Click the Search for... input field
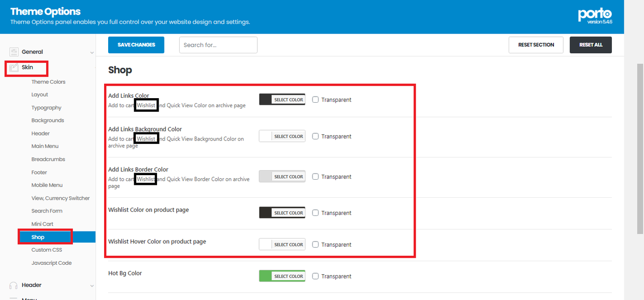The width and height of the screenshot is (644, 300). click(x=218, y=45)
